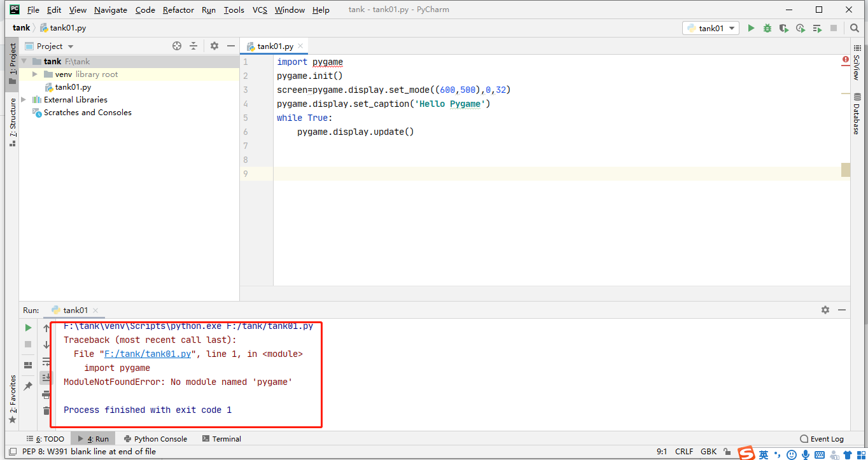Open the Sogou emoji face icon

click(791, 454)
